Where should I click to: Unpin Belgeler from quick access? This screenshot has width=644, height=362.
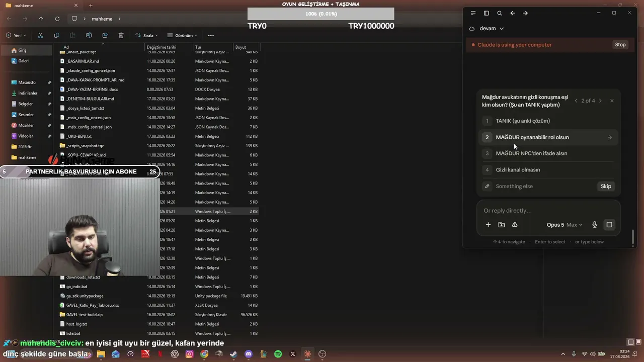coord(49,104)
